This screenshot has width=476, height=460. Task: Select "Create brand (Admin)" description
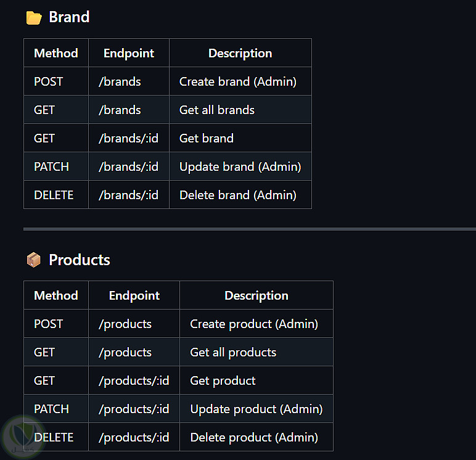click(x=238, y=81)
